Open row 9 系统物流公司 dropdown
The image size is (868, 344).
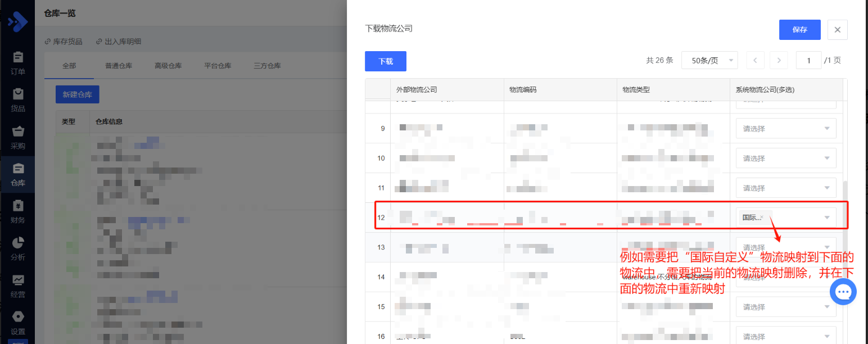785,129
